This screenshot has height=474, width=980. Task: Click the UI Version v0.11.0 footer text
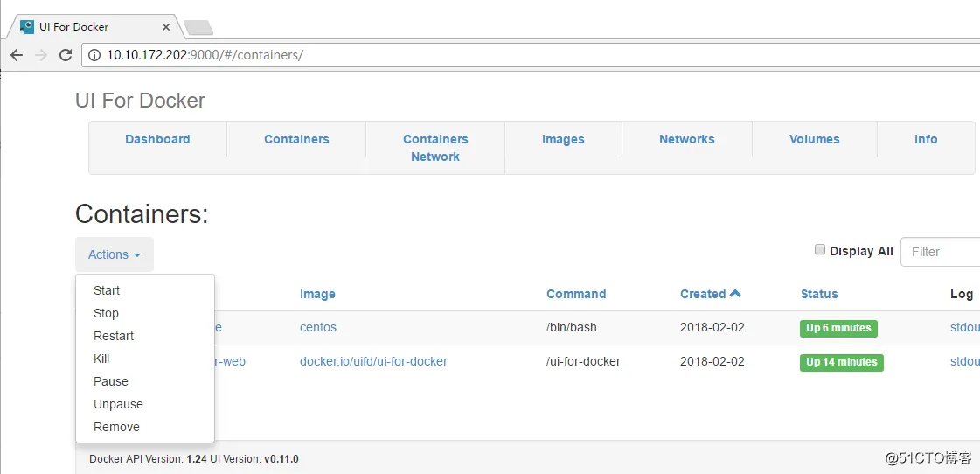[x=254, y=459]
